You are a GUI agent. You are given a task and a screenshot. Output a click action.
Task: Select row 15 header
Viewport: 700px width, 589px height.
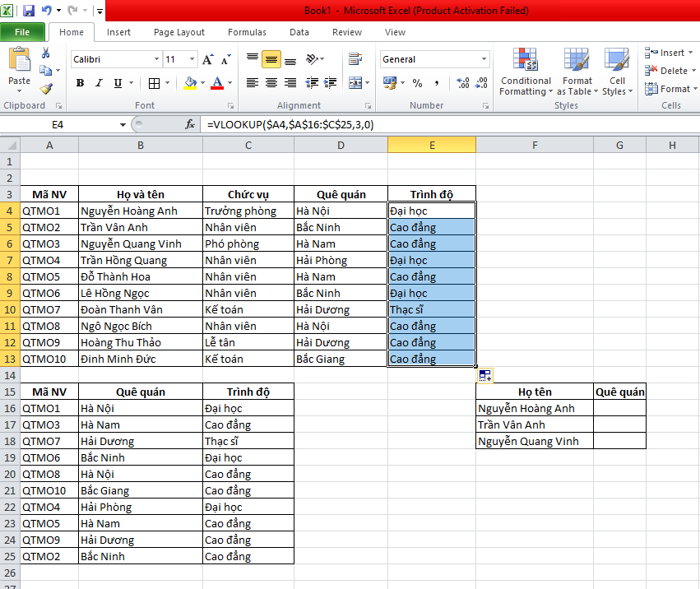tap(10, 392)
